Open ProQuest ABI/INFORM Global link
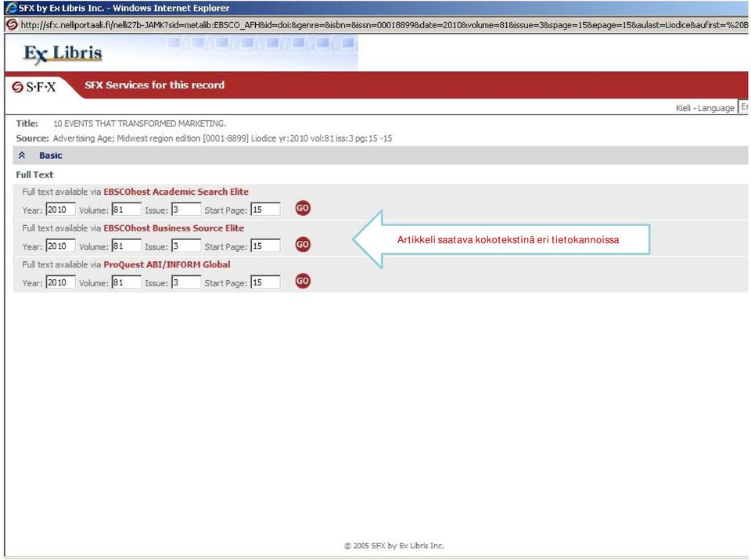 167,264
